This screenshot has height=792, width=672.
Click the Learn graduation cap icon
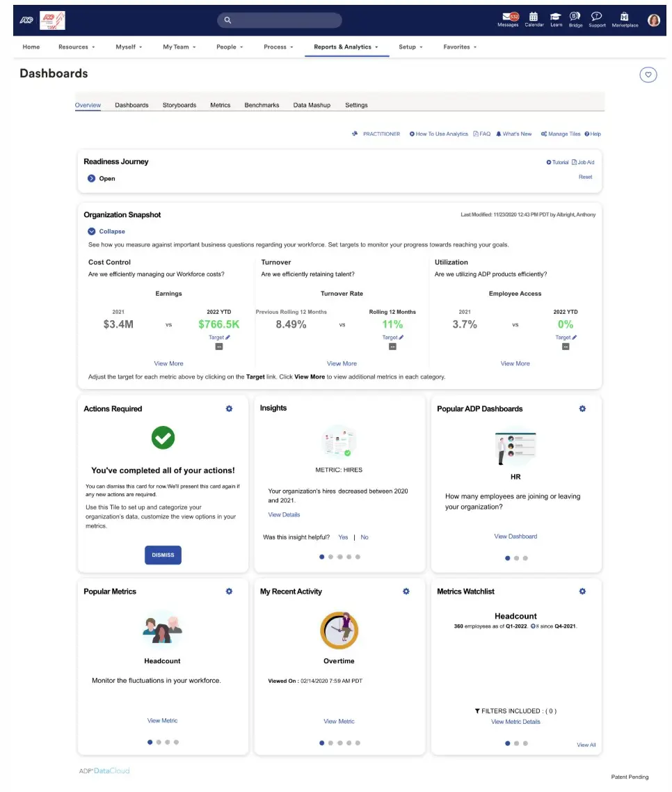[555, 16]
